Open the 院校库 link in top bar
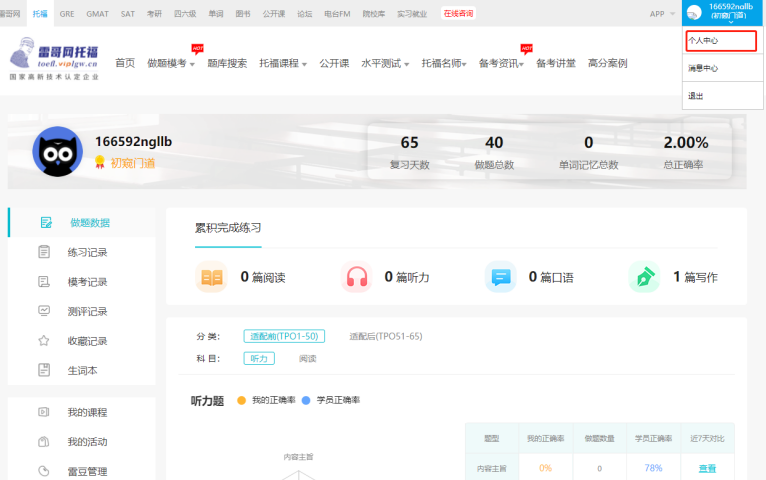 pos(374,14)
